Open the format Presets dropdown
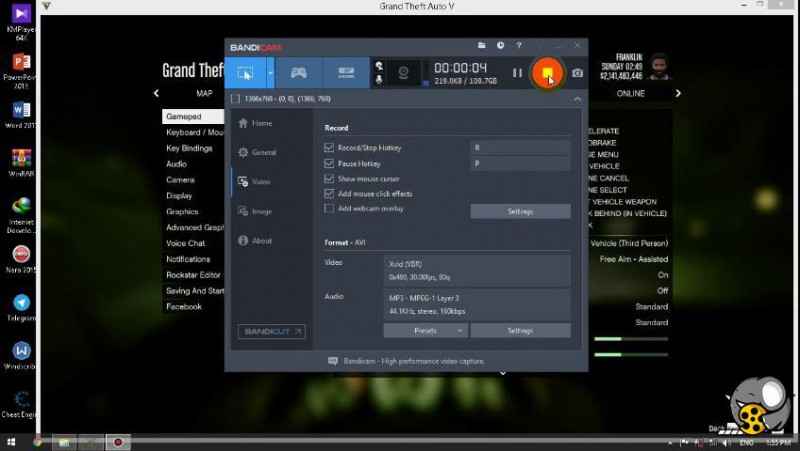The width and height of the screenshot is (800, 451). (426, 331)
